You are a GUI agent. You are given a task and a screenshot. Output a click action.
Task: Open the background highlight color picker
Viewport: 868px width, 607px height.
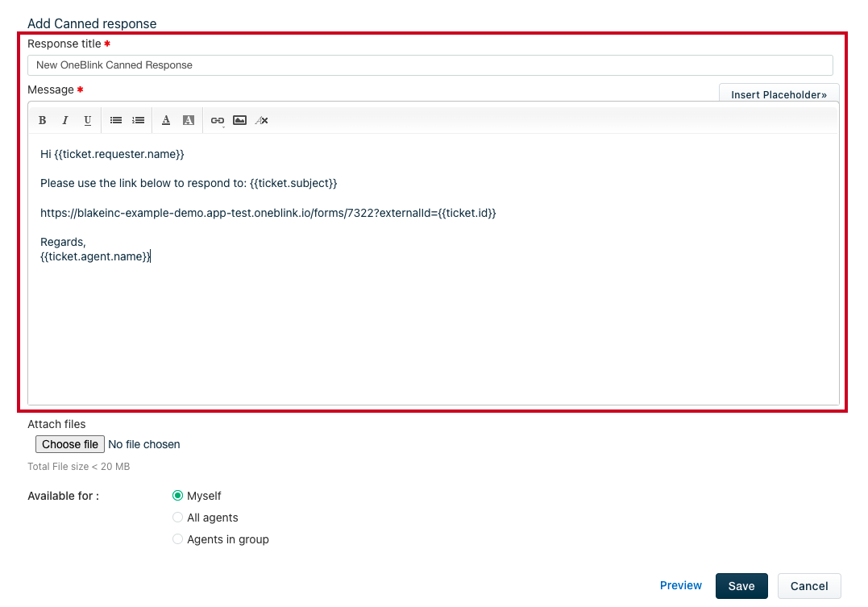(189, 120)
